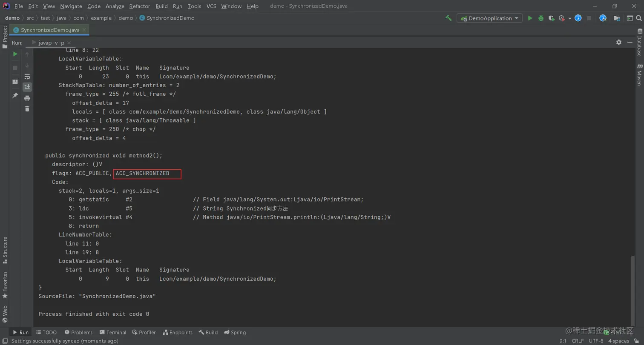The width and height of the screenshot is (644, 345).
Task: Click the Restore Layout icon in Run panel
Action: (15, 82)
